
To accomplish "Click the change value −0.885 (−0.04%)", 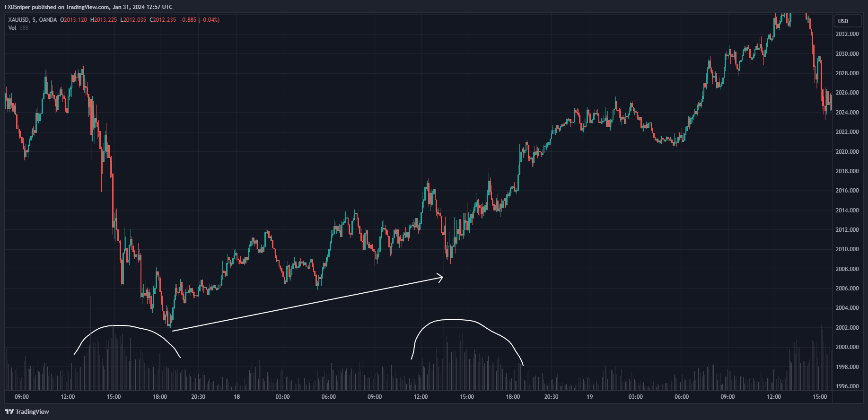I will (200, 20).
